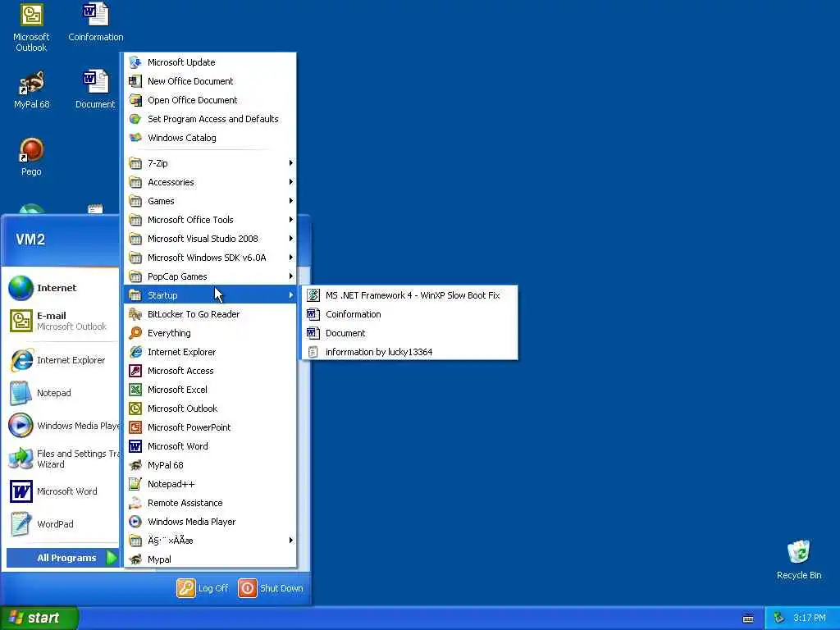
Task: Launch Mypal at bottom of programs list
Action: (210, 559)
